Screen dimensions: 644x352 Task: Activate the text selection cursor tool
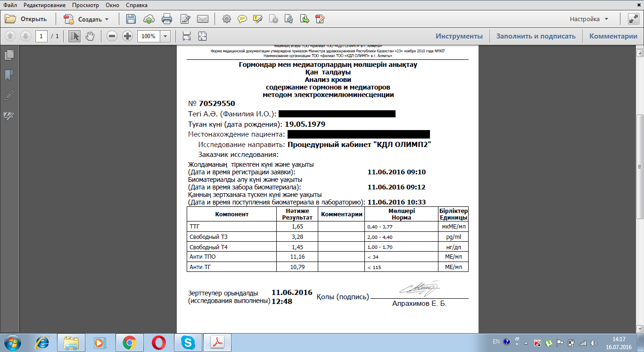(74, 36)
